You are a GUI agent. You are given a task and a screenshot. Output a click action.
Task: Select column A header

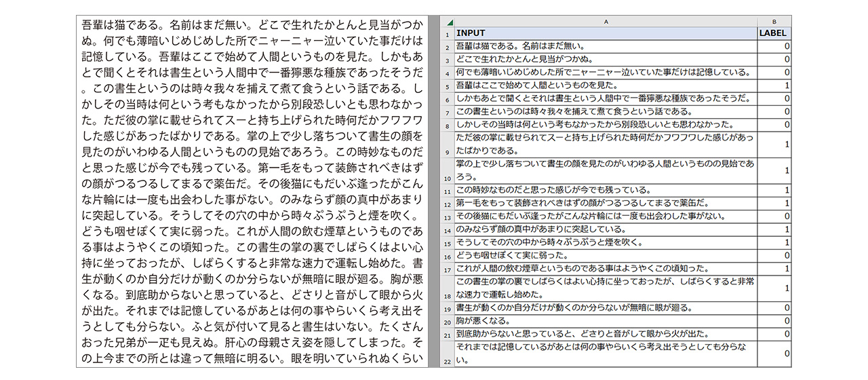click(606, 22)
